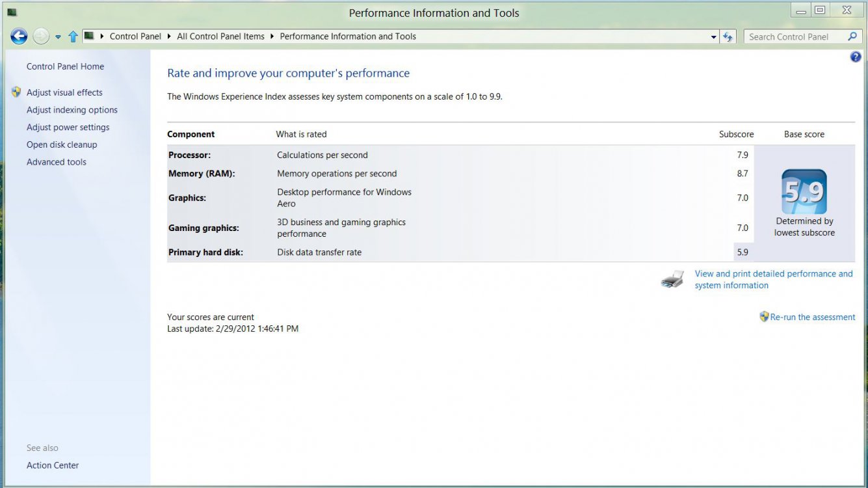Focus the Search Control Panel field
This screenshot has width=868, height=488.
793,37
